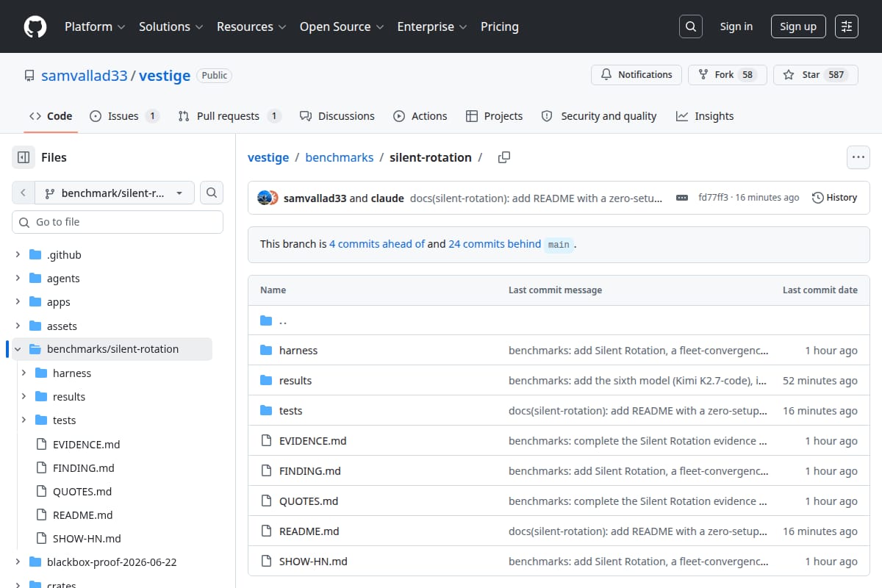Image resolution: width=882 pixels, height=588 pixels.
Task: Switch to the Insights tab
Action: 705,116
